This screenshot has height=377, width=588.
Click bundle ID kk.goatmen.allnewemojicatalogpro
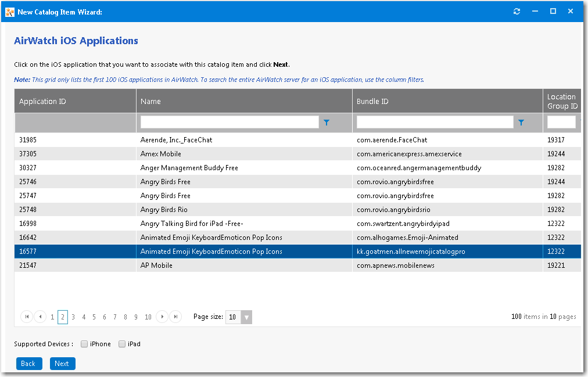411,252
